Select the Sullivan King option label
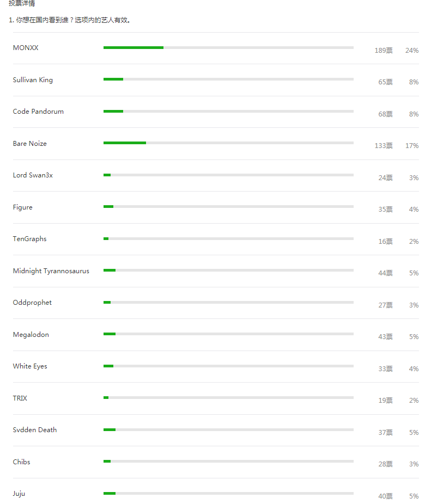This screenshot has height=504, width=431. pos(33,80)
